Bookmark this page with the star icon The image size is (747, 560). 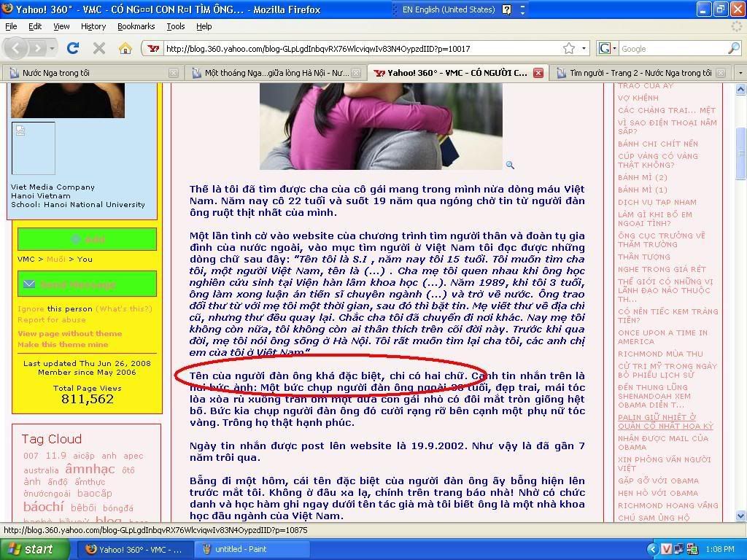pos(569,49)
